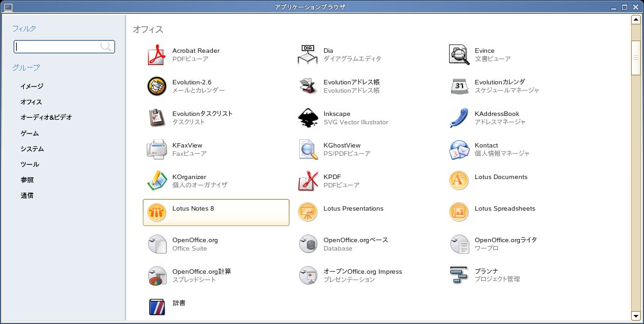Click the アドレスマネージャ description
The height and width of the screenshot is (324, 644).
point(501,122)
